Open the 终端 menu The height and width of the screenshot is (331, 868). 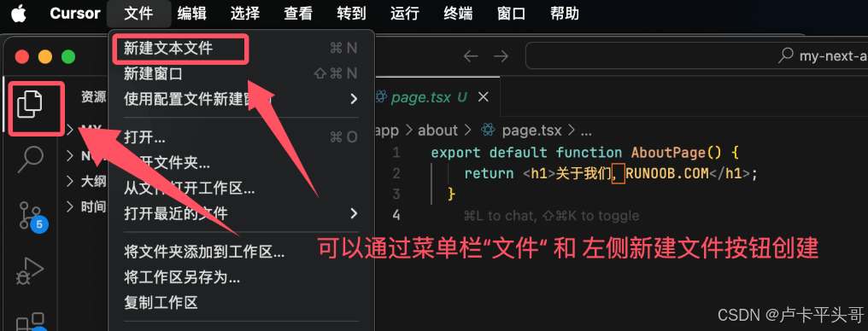(459, 14)
